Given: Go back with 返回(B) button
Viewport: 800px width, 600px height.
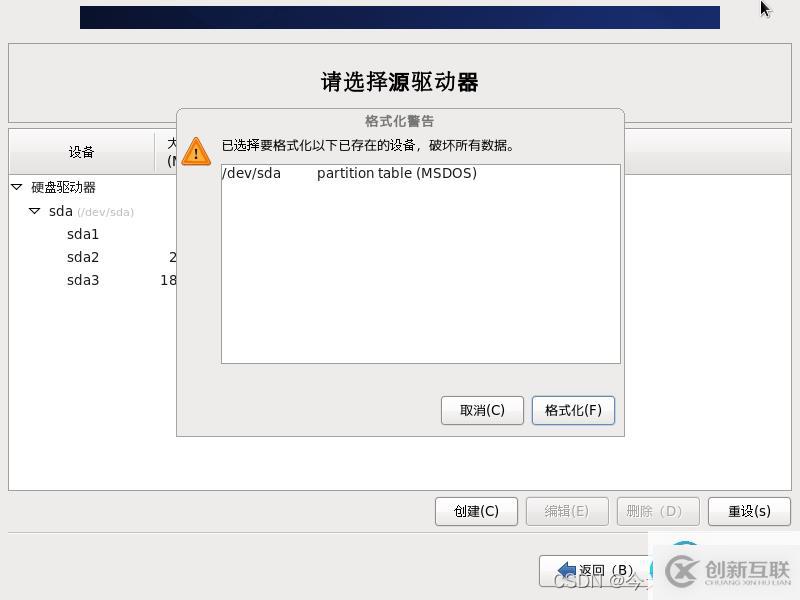Looking at the screenshot, I should pyautogui.click(x=594, y=571).
